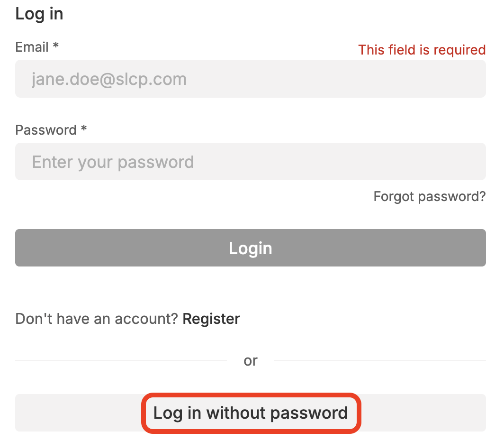504x441 pixels.
Task: Focus the Password input field
Action: tap(250, 162)
